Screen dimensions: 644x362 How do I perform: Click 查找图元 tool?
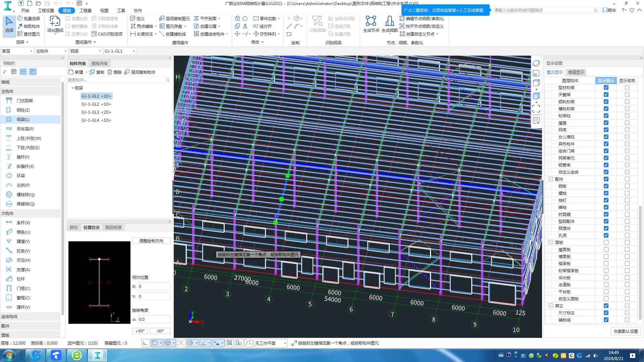tap(29, 34)
